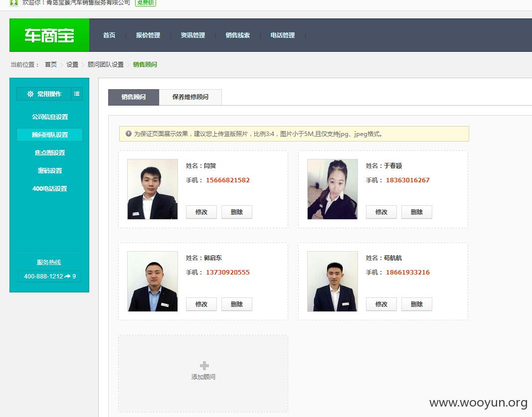Open 电话管理 in top navigation
This screenshot has width=532, height=417.
pyautogui.click(x=282, y=35)
